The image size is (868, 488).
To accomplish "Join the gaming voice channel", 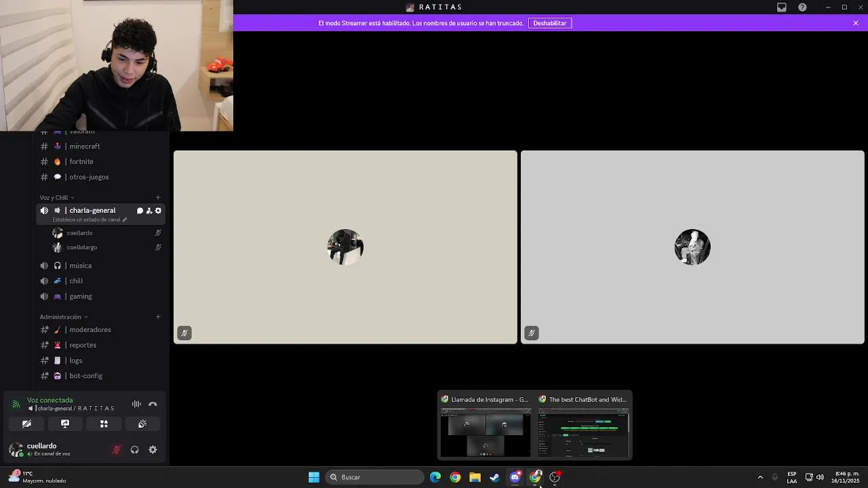I will [x=100, y=296].
